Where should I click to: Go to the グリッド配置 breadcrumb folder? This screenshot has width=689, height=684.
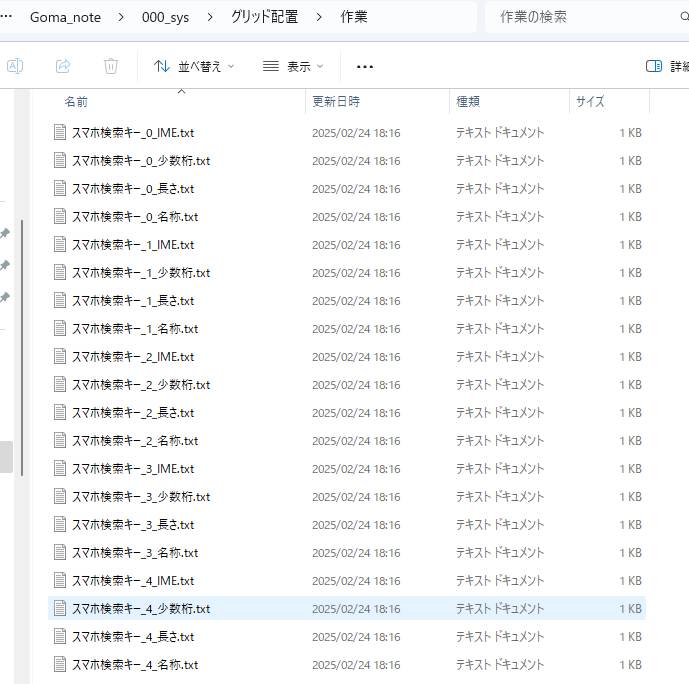point(264,17)
